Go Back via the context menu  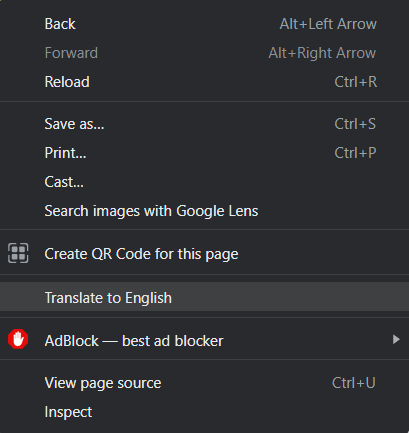(204, 24)
